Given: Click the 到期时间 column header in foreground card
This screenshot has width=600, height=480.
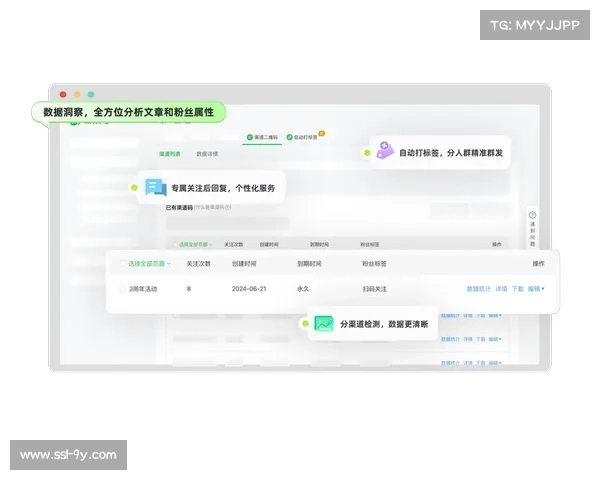Looking at the screenshot, I should (310, 264).
